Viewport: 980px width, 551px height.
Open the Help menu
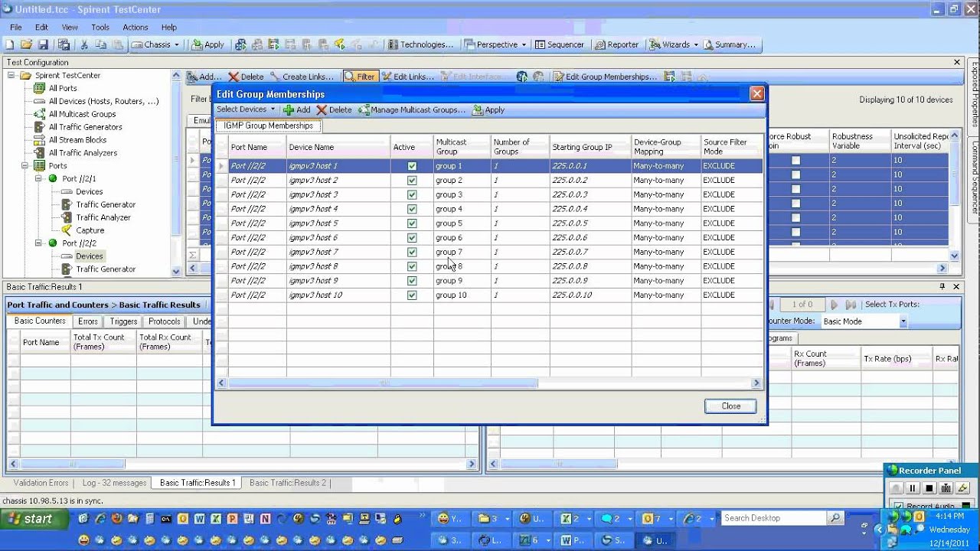click(x=169, y=27)
